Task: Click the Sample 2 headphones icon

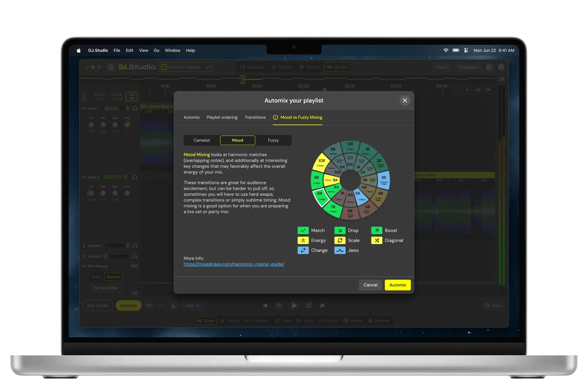Action: 135,257
